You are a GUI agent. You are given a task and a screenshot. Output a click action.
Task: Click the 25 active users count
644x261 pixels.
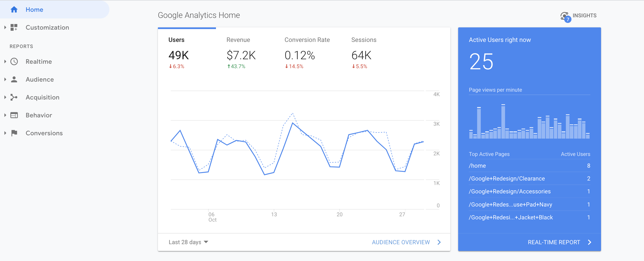click(x=481, y=61)
